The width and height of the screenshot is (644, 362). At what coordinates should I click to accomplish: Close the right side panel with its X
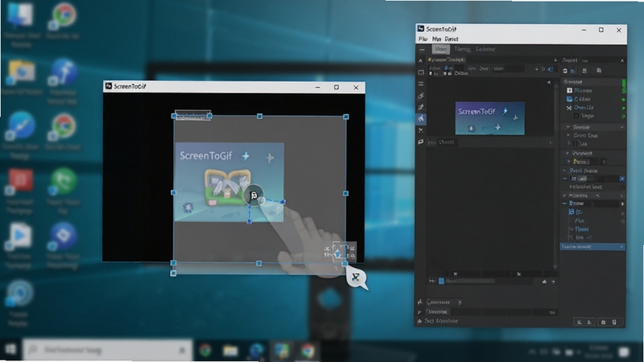click(x=622, y=61)
